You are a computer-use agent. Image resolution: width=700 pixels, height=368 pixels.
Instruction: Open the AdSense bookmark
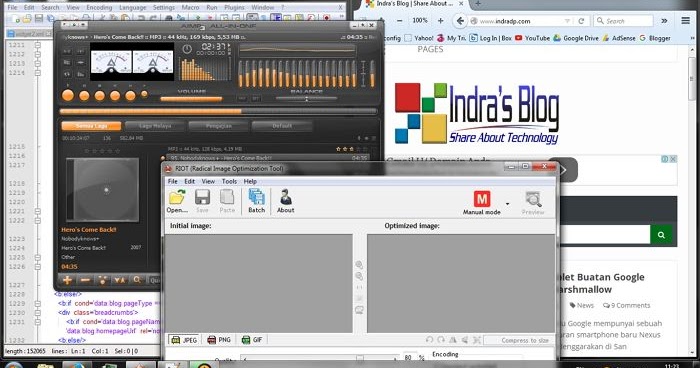click(x=619, y=38)
